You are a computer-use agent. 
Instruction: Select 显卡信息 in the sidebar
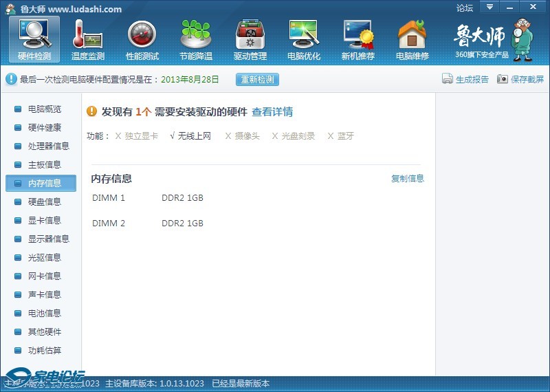pyautogui.click(x=44, y=221)
